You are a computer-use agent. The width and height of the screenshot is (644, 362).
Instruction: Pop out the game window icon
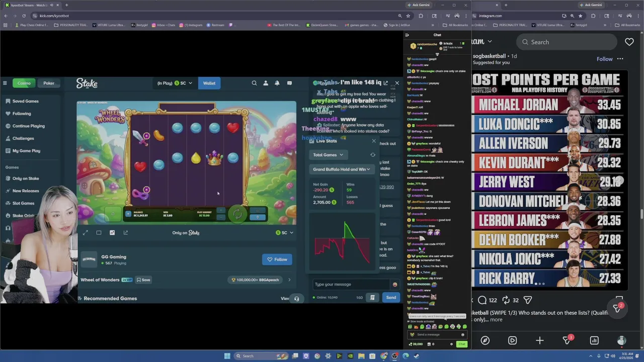click(x=126, y=232)
